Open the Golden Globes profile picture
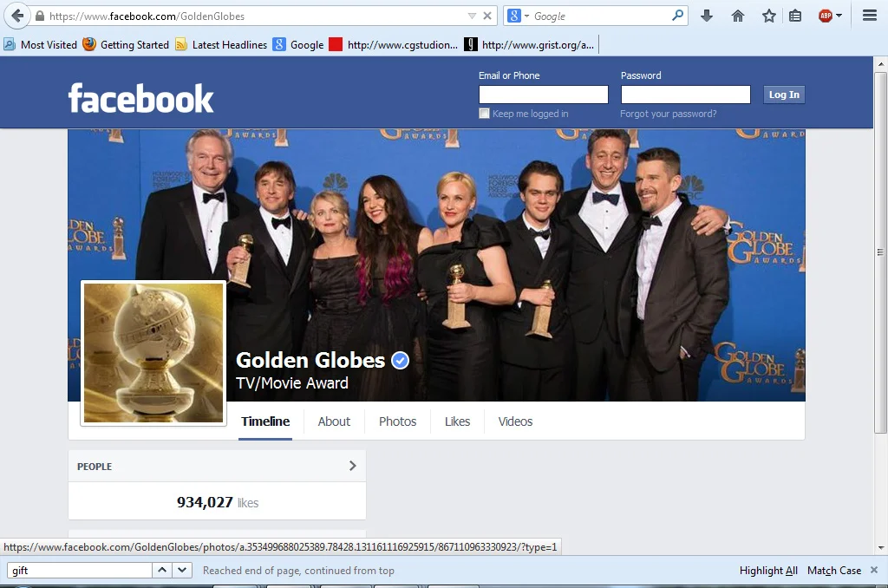The width and height of the screenshot is (888, 588). 153,353
